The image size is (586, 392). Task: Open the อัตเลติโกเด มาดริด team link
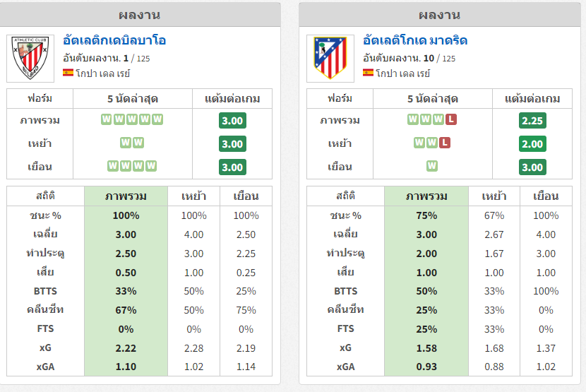click(x=415, y=40)
